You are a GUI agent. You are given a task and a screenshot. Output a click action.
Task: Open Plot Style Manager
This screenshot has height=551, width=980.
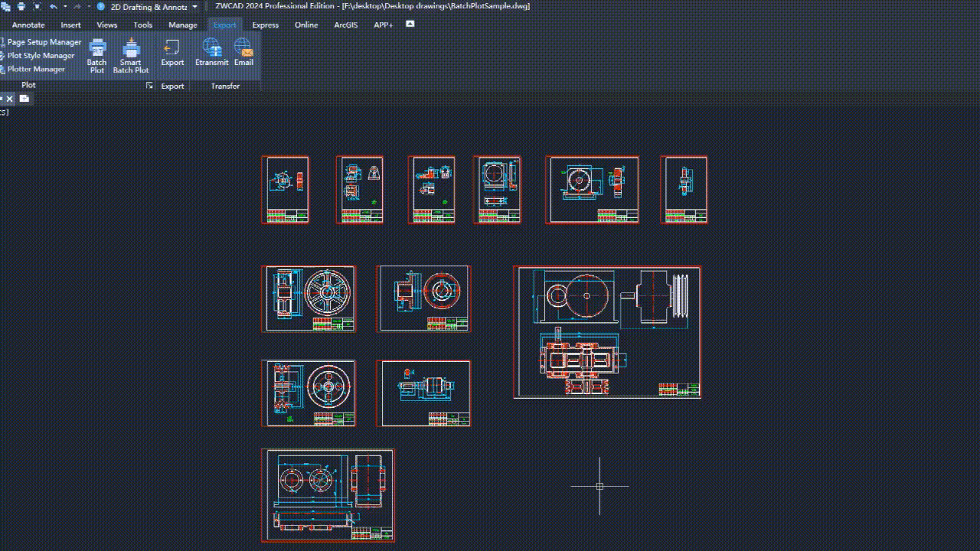[x=41, y=56]
